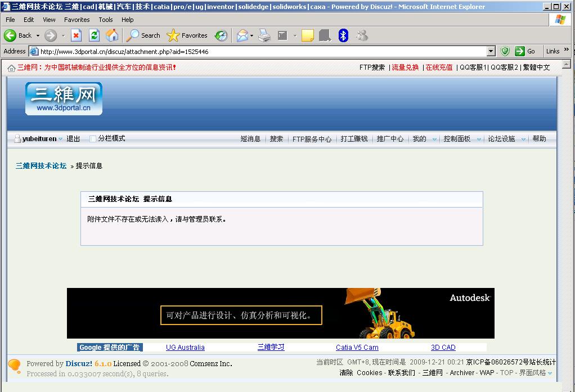Screen dimensions: 575x392
Task: Click the Windows flag logo in the menu bar
Action: pos(560,20)
